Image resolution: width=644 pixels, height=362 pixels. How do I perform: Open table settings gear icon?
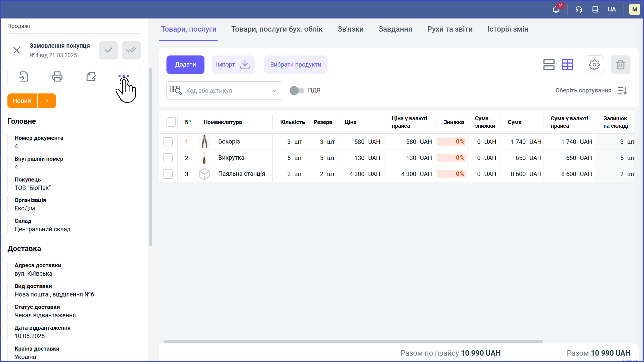tap(594, 65)
